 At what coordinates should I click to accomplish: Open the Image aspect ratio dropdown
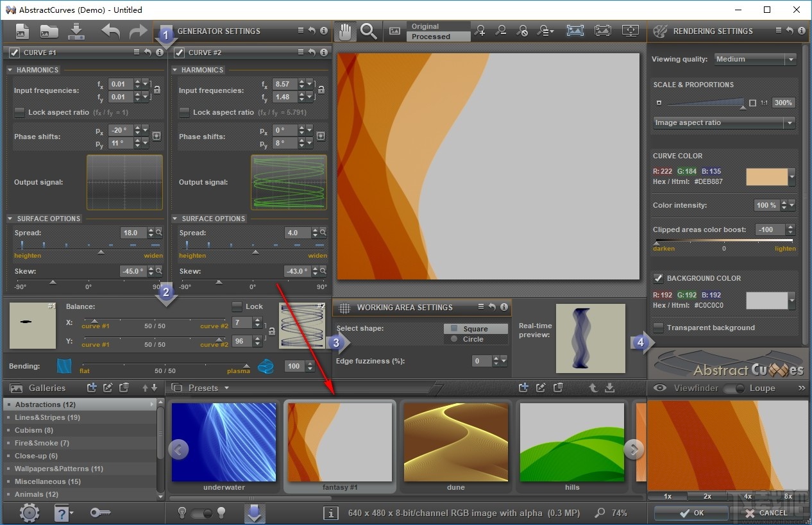point(724,122)
